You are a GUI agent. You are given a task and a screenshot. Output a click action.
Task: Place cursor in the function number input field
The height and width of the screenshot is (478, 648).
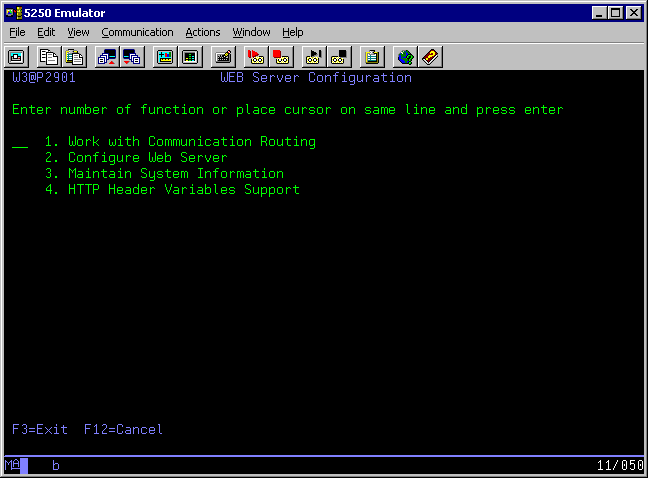pos(20,142)
